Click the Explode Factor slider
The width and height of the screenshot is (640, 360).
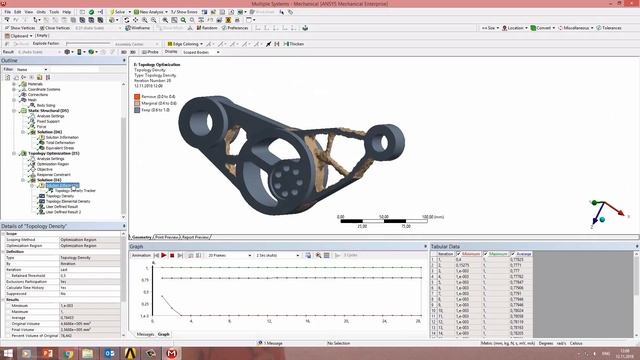88,44
